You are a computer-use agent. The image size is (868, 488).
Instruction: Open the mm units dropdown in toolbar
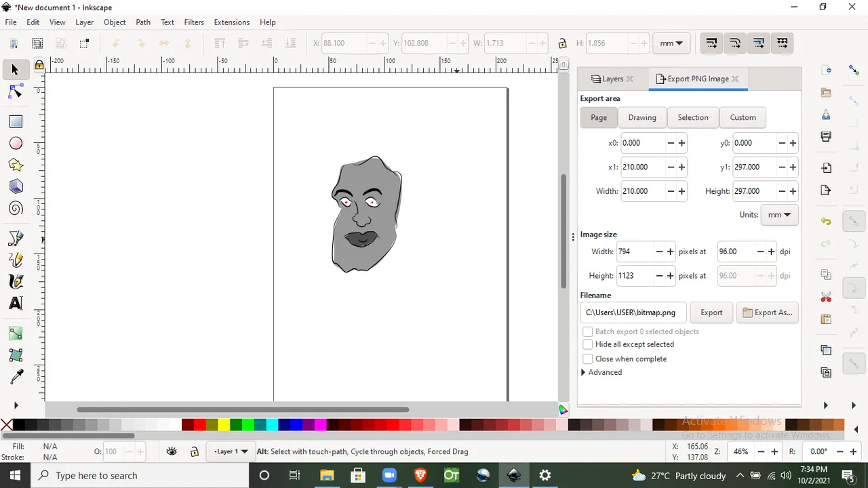click(x=671, y=43)
